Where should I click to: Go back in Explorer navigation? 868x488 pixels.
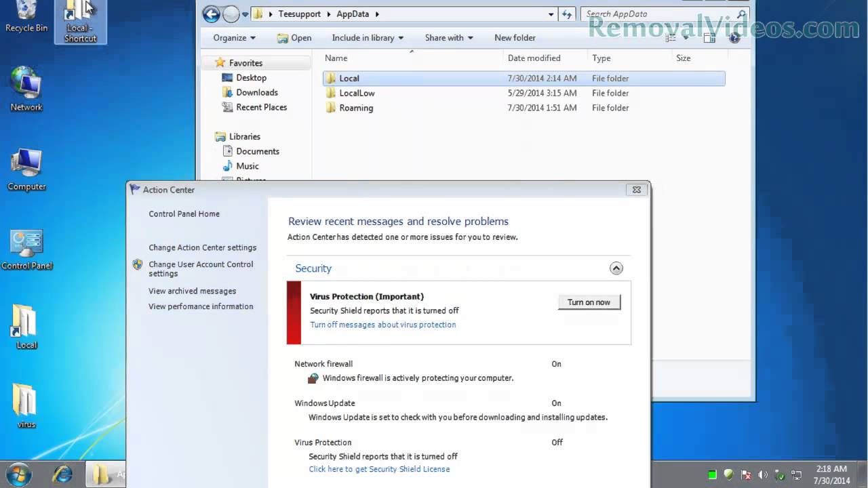[x=211, y=14]
